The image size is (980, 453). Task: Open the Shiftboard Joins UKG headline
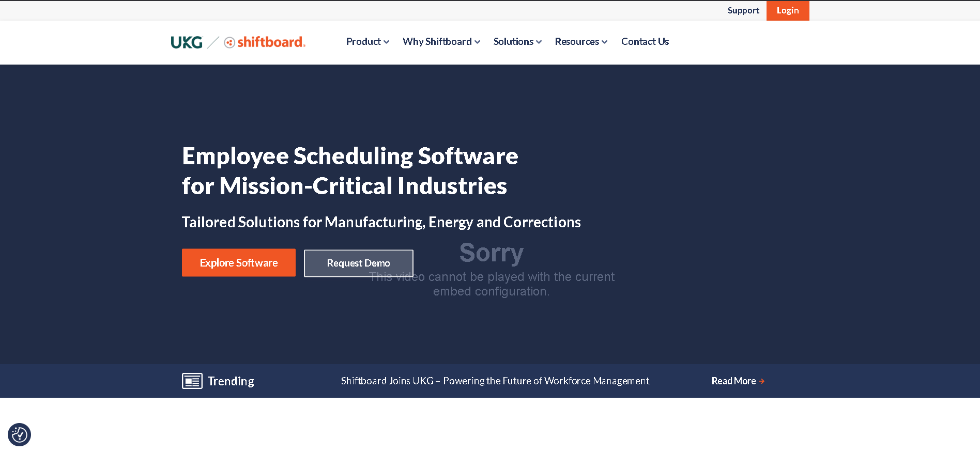(x=495, y=381)
